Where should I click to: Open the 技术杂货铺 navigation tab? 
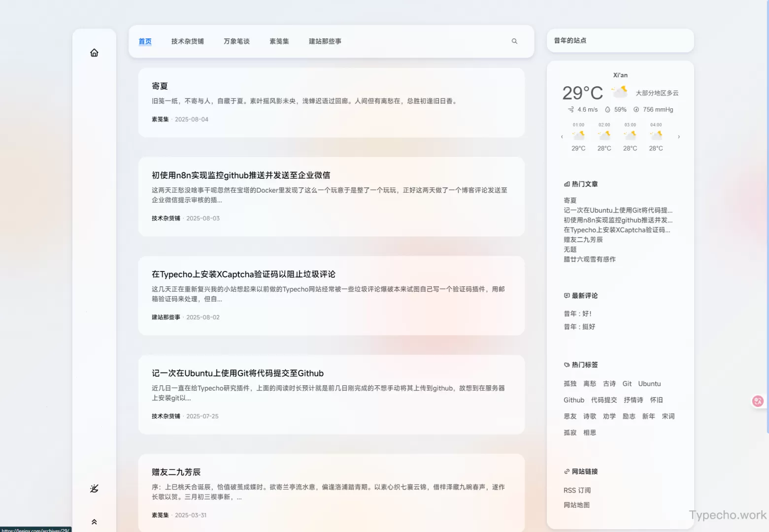(187, 41)
